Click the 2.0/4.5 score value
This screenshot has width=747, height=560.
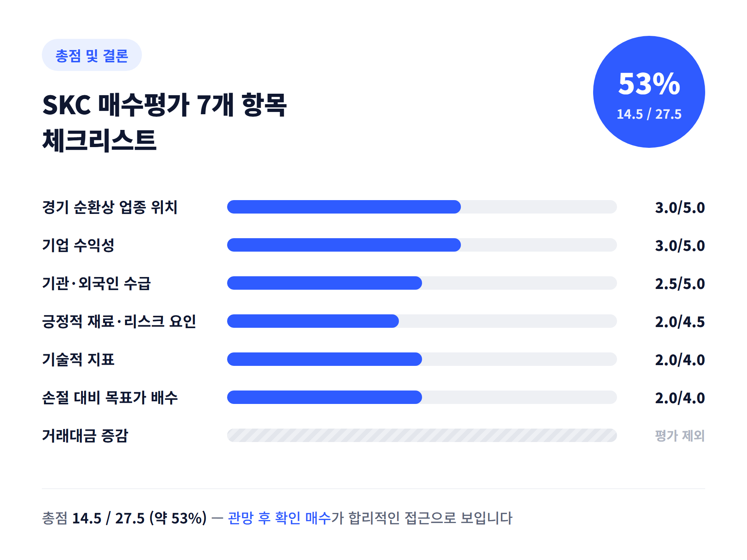tap(680, 322)
